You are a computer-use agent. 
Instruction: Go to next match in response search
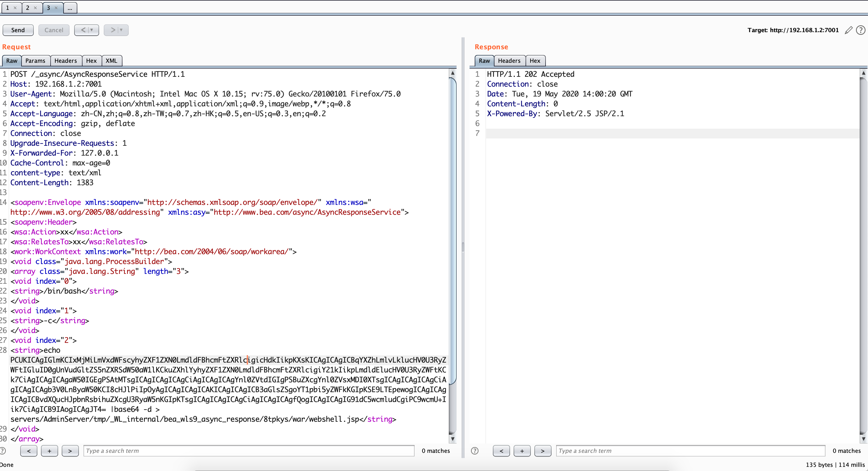click(542, 451)
